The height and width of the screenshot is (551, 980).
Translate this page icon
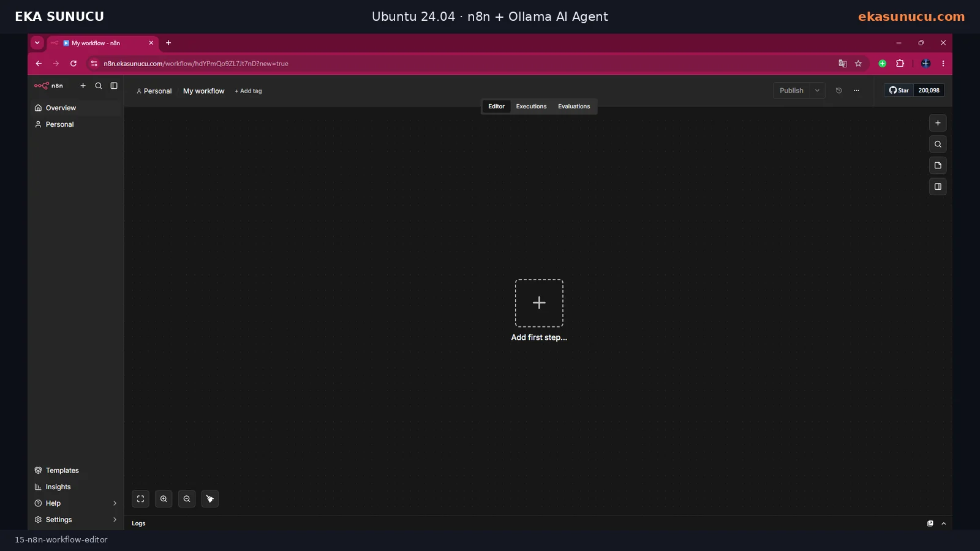843,64
